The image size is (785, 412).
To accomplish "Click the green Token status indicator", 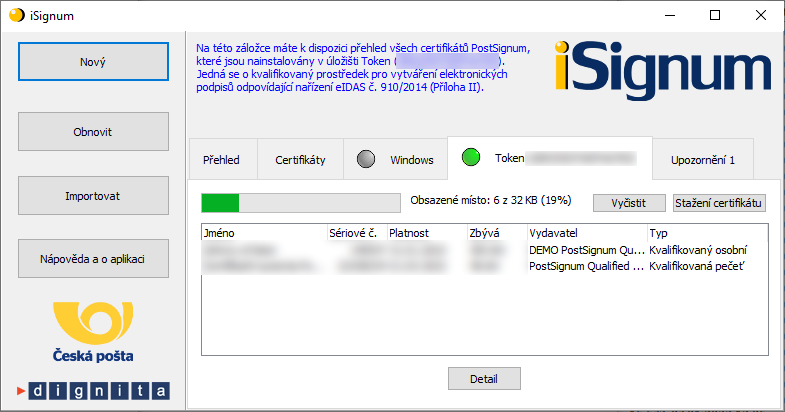I will pos(471,157).
